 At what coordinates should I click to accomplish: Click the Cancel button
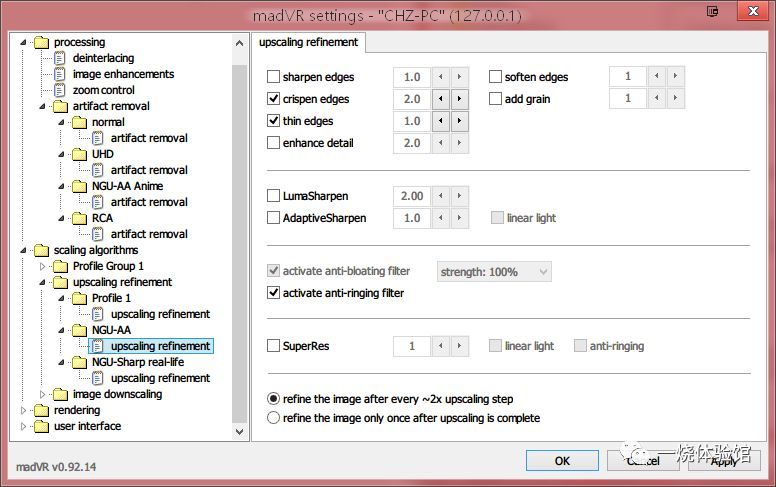point(643,461)
